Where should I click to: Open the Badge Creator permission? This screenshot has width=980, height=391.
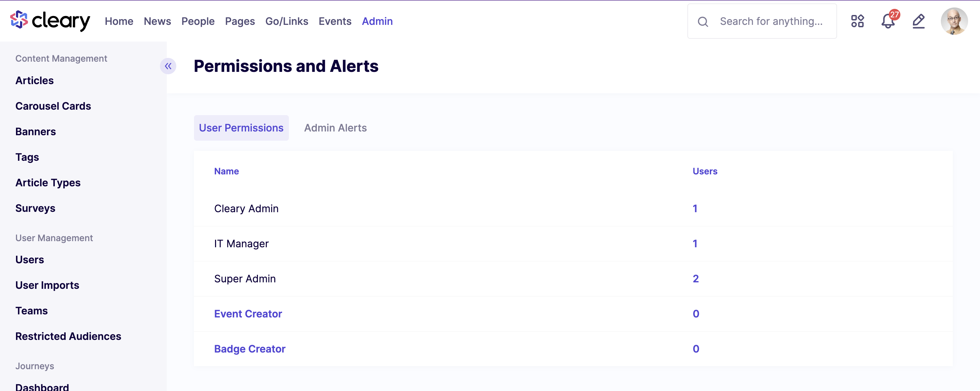(250, 349)
